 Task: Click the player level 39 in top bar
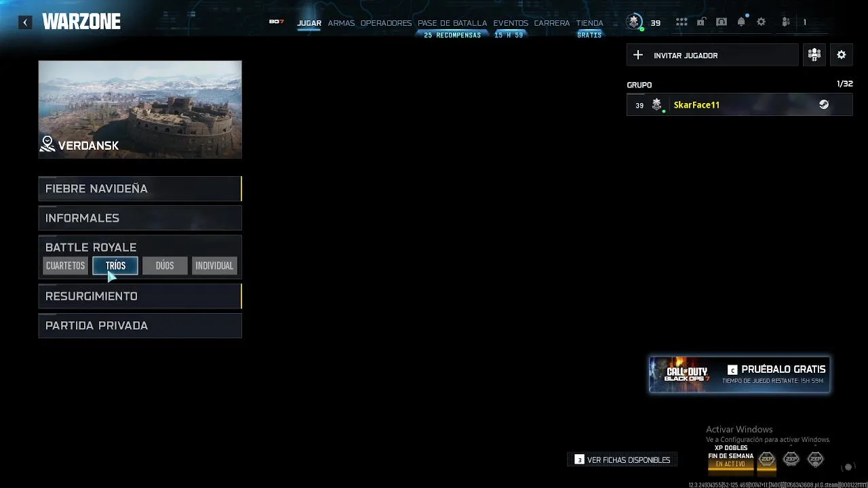[x=656, y=23]
